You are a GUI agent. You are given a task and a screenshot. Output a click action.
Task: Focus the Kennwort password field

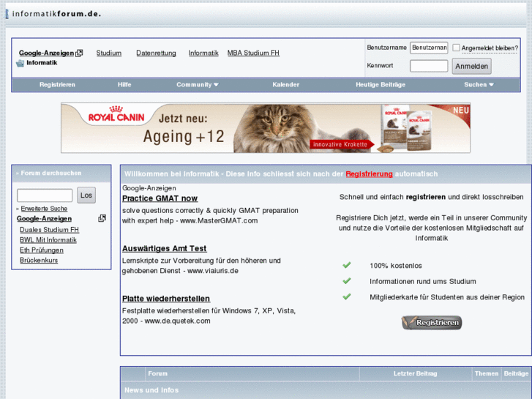pos(429,66)
